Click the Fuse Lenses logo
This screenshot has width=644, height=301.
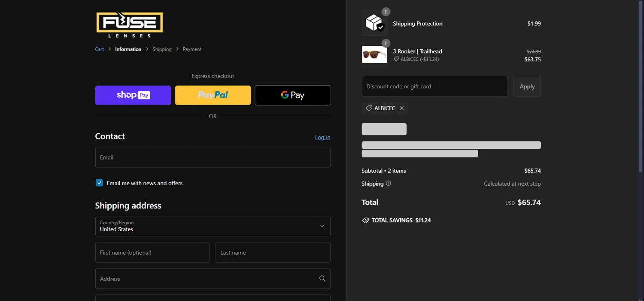(x=129, y=25)
